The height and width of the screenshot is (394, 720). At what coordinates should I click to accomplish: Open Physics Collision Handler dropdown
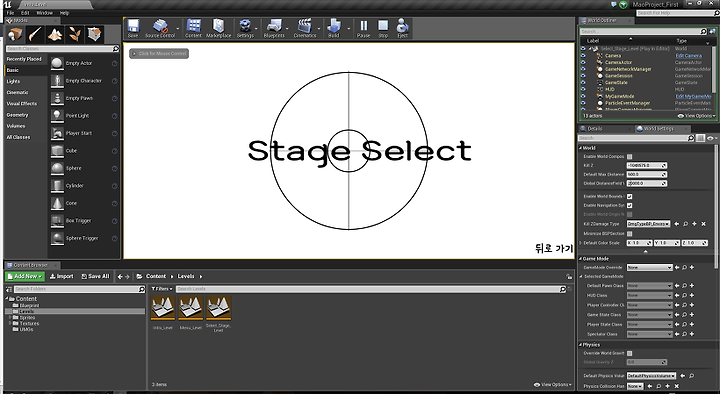(635, 386)
